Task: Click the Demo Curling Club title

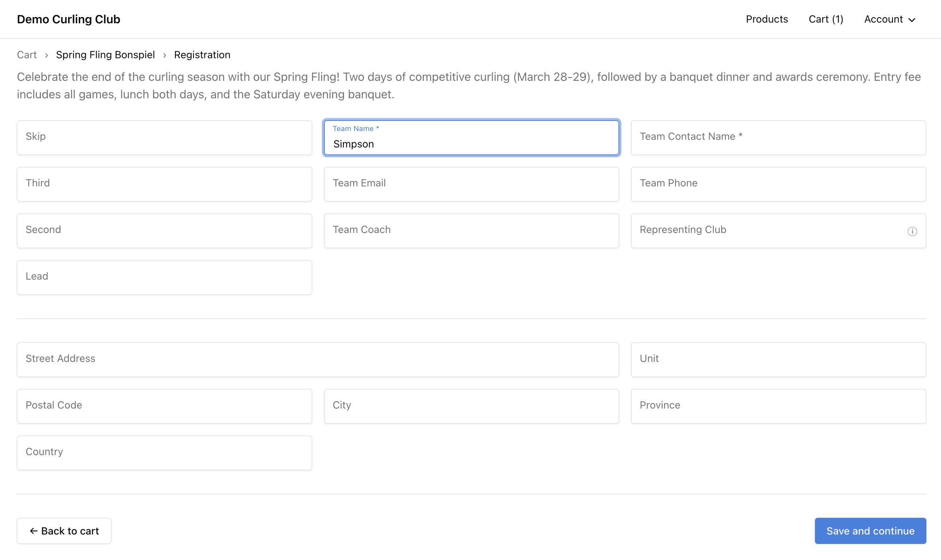Action: click(69, 19)
